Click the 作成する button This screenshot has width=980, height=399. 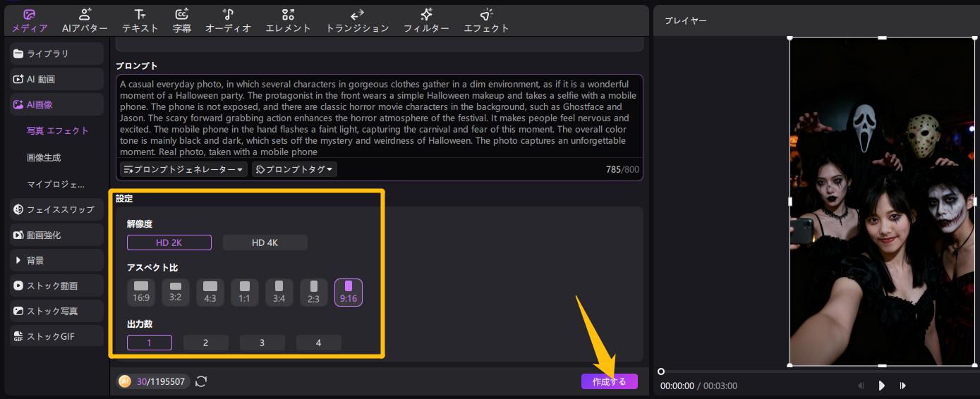(609, 381)
